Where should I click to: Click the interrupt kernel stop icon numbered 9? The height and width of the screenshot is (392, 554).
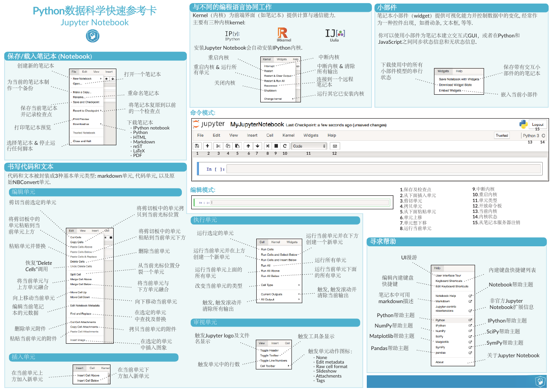pyautogui.click(x=276, y=146)
